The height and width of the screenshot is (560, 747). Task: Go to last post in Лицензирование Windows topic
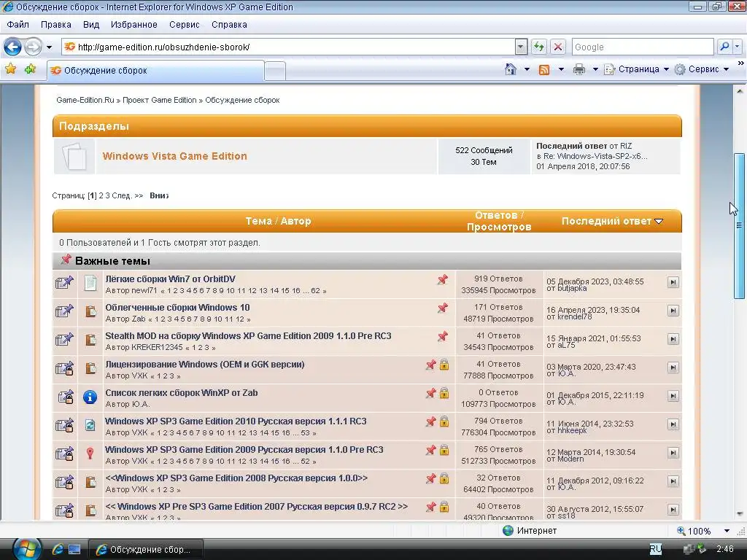673,367
